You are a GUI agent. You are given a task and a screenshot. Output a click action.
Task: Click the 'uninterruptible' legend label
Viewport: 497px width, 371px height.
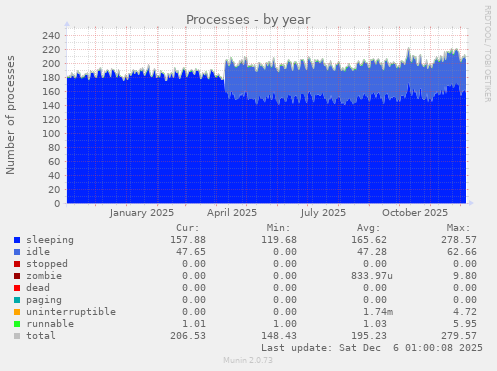[71, 312]
